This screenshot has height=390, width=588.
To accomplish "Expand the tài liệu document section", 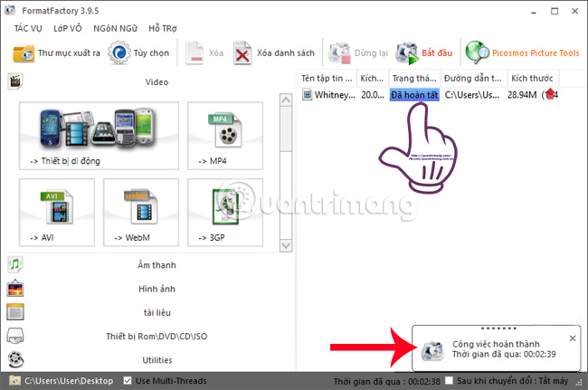I will pos(156,312).
